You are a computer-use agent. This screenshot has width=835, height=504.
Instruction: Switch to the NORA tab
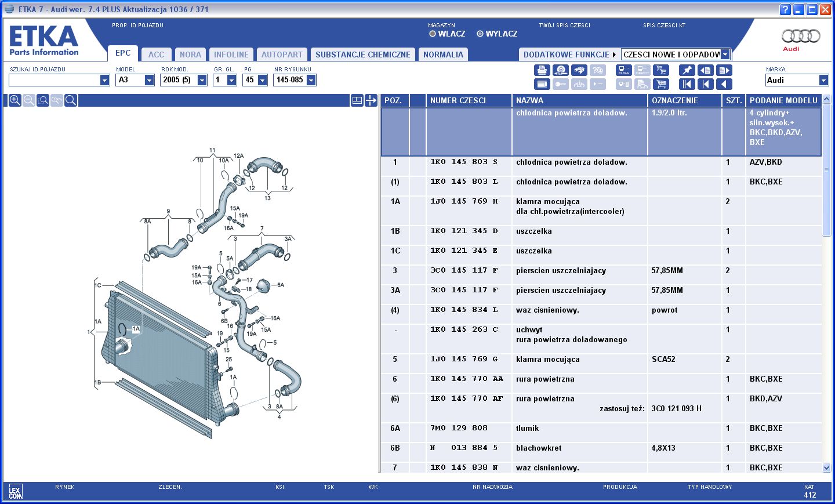click(190, 55)
